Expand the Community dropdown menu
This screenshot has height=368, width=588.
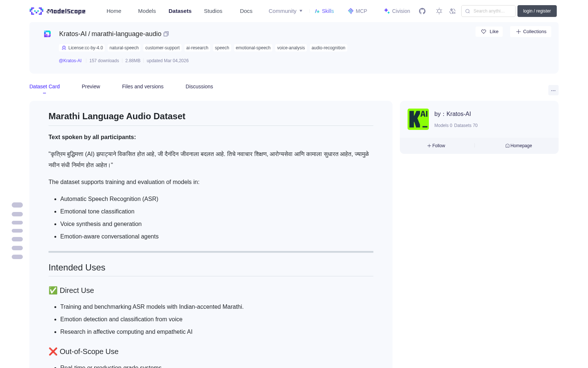point(286,11)
